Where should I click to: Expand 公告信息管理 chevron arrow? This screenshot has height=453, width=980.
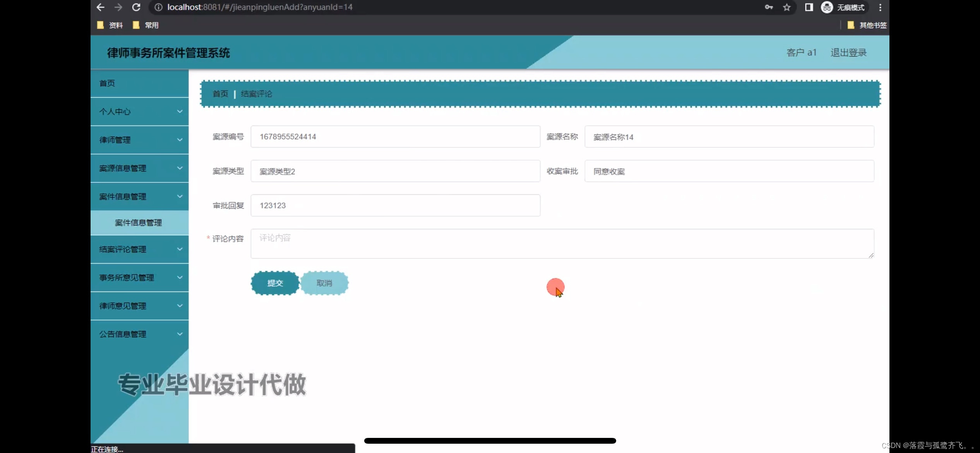click(180, 334)
